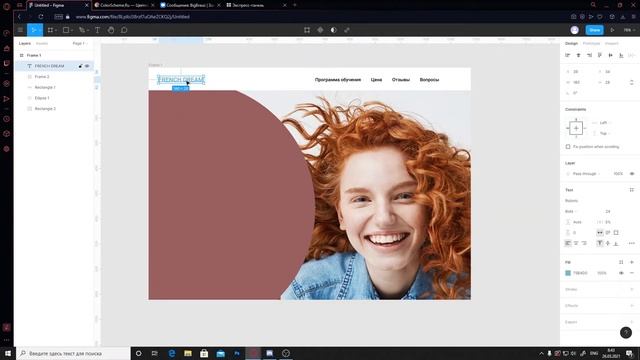Image resolution: width=640 pixels, height=360 pixels.
Task: Click the Fill style grid icon
Action: click(621, 262)
